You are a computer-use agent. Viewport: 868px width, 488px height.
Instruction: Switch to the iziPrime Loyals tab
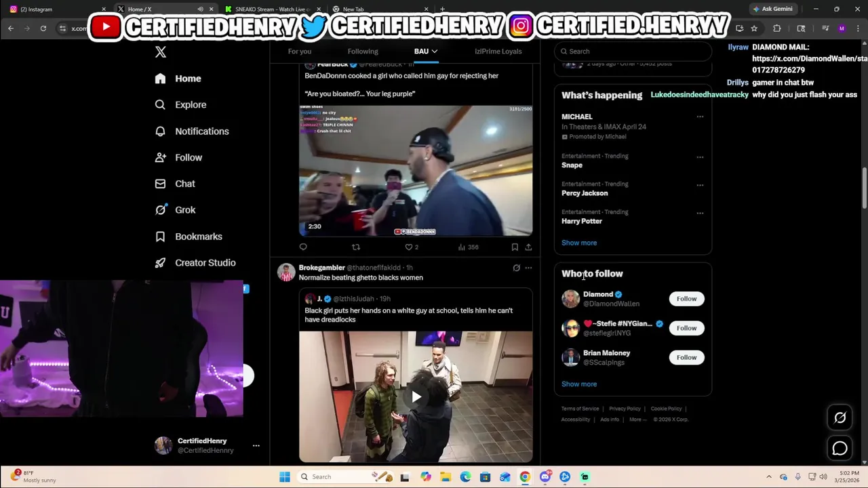point(498,52)
